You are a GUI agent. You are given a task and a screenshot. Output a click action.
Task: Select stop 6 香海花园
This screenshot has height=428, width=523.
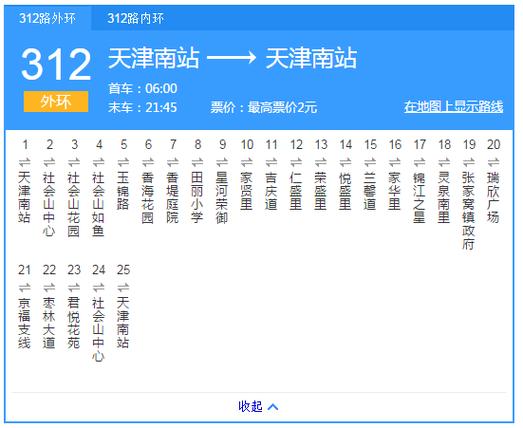click(x=148, y=197)
